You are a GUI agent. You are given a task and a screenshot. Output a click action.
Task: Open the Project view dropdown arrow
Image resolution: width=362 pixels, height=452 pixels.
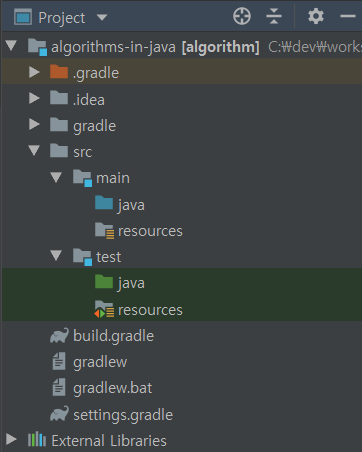point(102,17)
